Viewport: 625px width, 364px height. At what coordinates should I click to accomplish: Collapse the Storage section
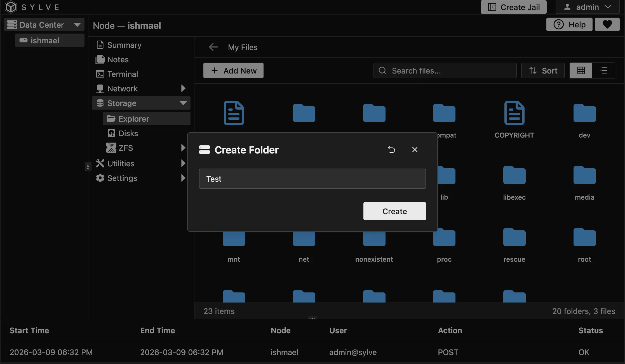[183, 103]
